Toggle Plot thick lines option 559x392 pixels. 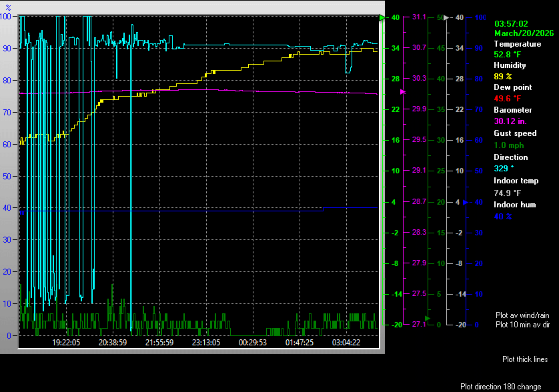(x=525, y=359)
